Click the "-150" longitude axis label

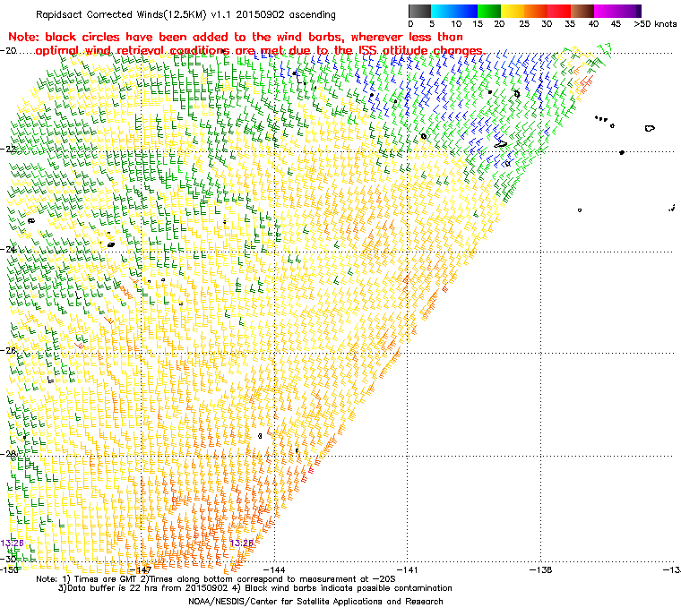(9, 569)
